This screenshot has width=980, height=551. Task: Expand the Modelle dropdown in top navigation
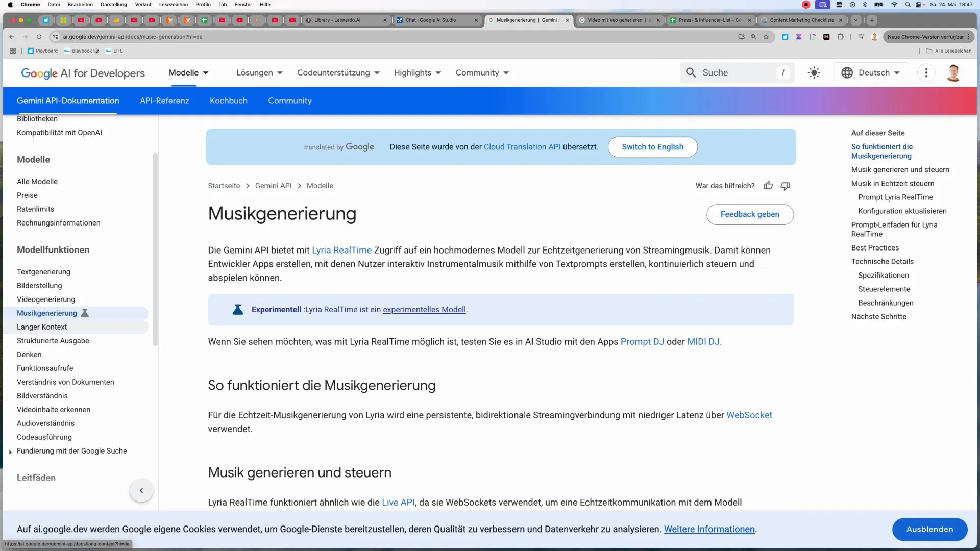[206, 73]
